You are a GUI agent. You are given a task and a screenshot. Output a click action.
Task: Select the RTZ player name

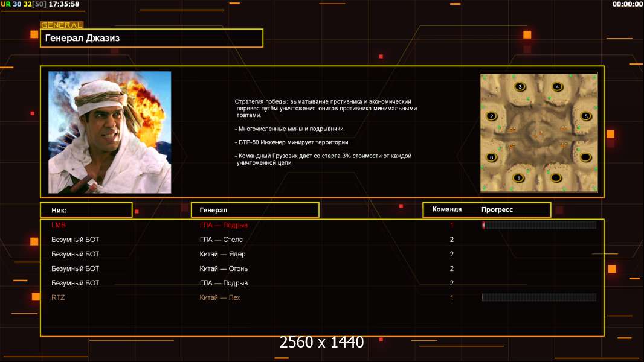[x=59, y=297]
